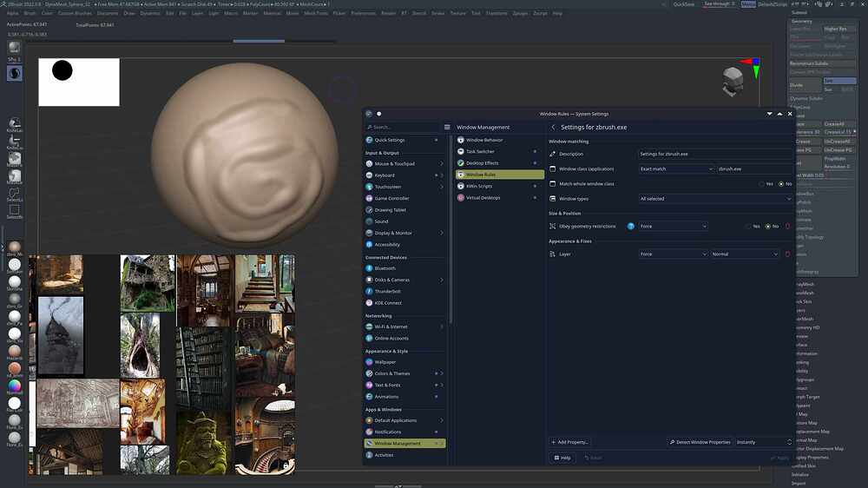Select Window Rules page
Image resolution: width=868 pixels, height=488 pixels.
499,175
